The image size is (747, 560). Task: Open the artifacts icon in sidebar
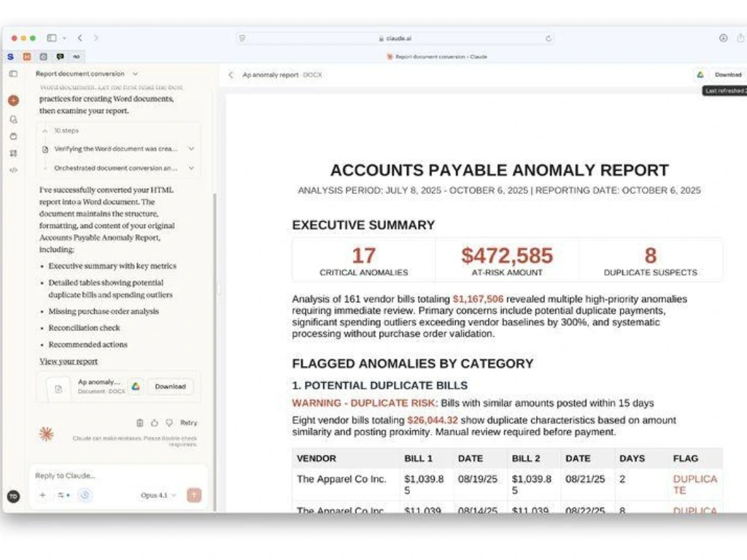pos(14,153)
